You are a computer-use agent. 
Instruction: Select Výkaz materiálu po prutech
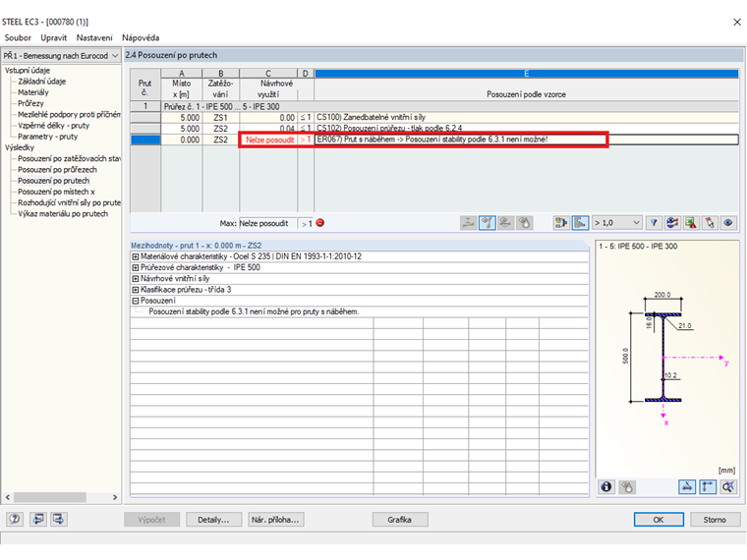pos(63,214)
